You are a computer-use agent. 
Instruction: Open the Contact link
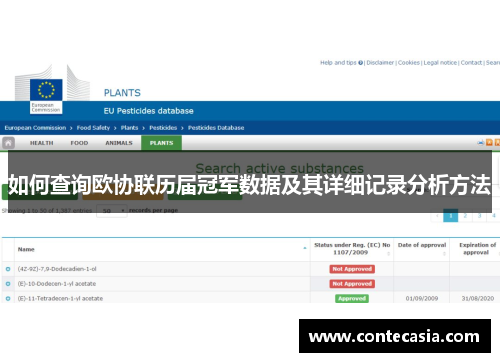tap(471, 63)
